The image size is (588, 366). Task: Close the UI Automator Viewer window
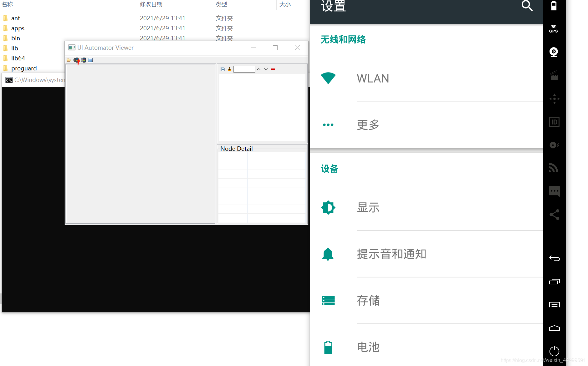pos(297,48)
